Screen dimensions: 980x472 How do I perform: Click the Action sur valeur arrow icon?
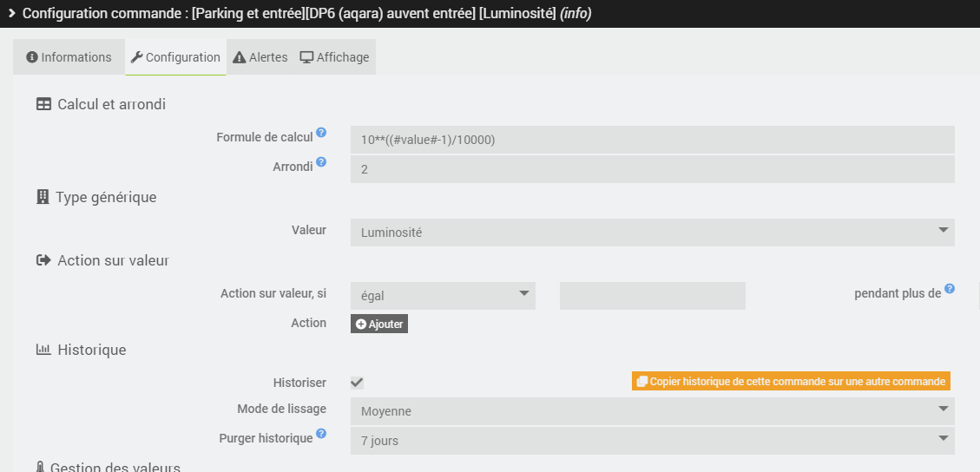point(43,260)
